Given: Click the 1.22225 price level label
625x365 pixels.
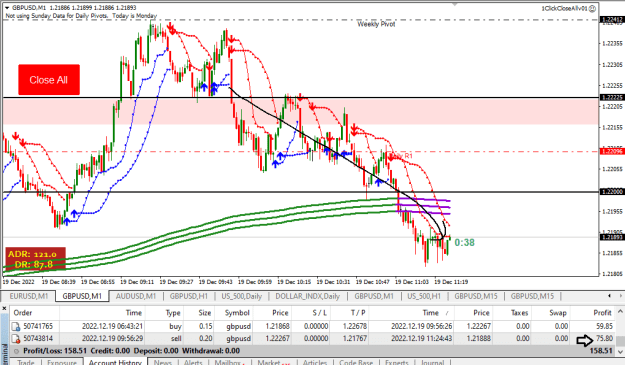Looking at the screenshot, I should [x=612, y=98].
